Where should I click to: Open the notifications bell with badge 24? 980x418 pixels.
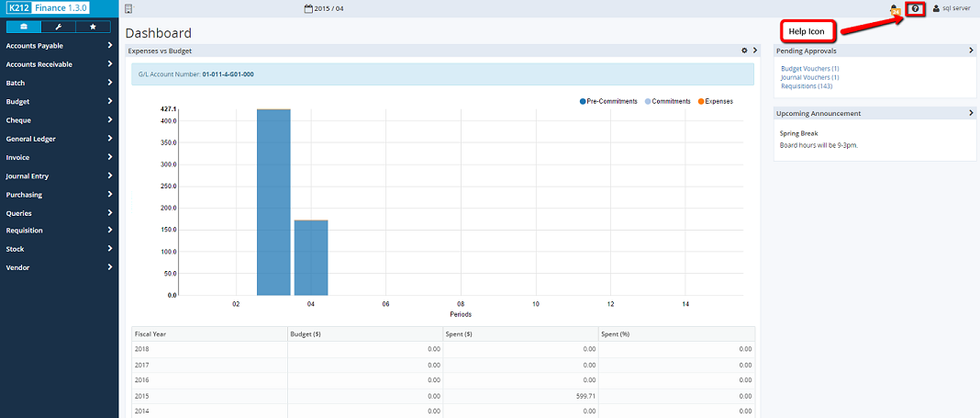pos(895,9)
